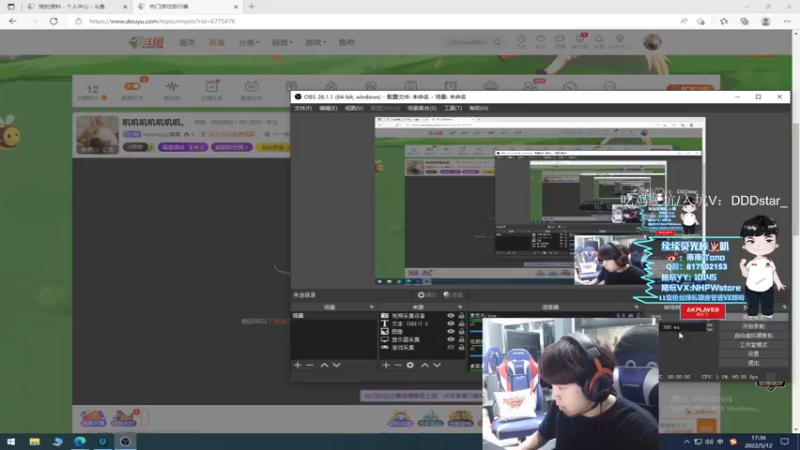Screen dimensions: 800x450
Task: Toggle visibility of 文本 (GDI+) 2 source
Action: [x=451, y=323]
